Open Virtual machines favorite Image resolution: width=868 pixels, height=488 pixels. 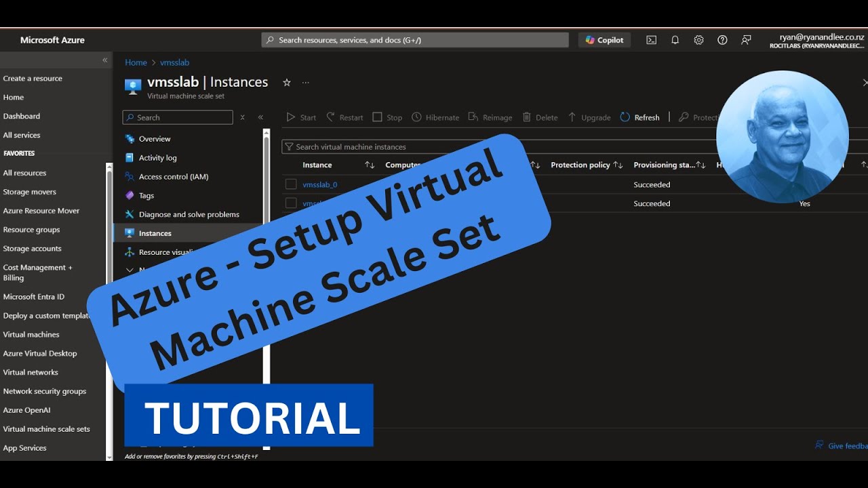pos(31,335)
